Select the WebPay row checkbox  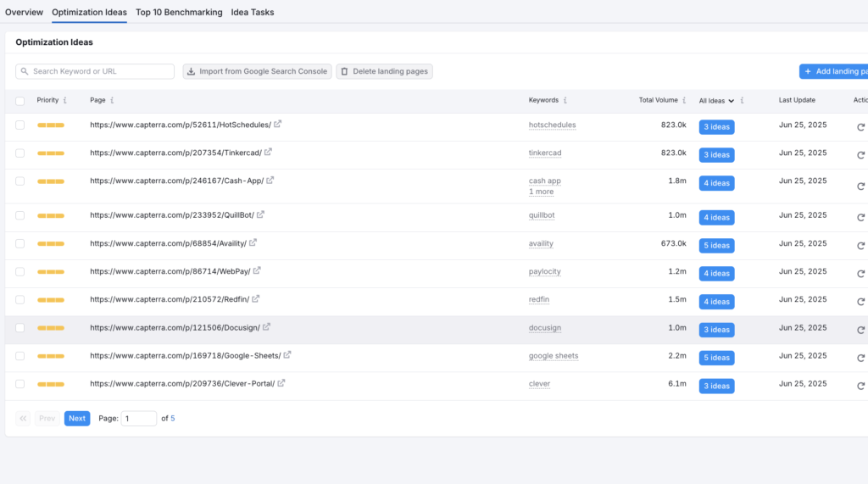[20, 271]
